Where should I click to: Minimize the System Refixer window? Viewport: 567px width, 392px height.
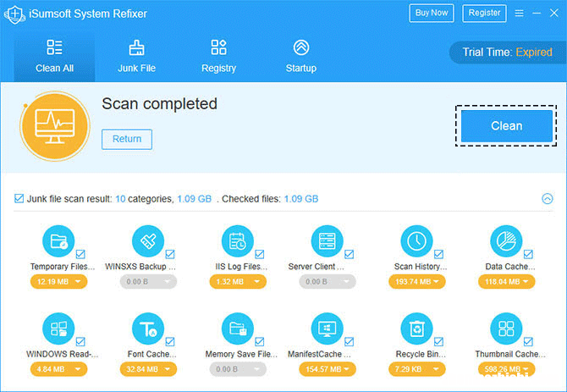click(537, 14)
